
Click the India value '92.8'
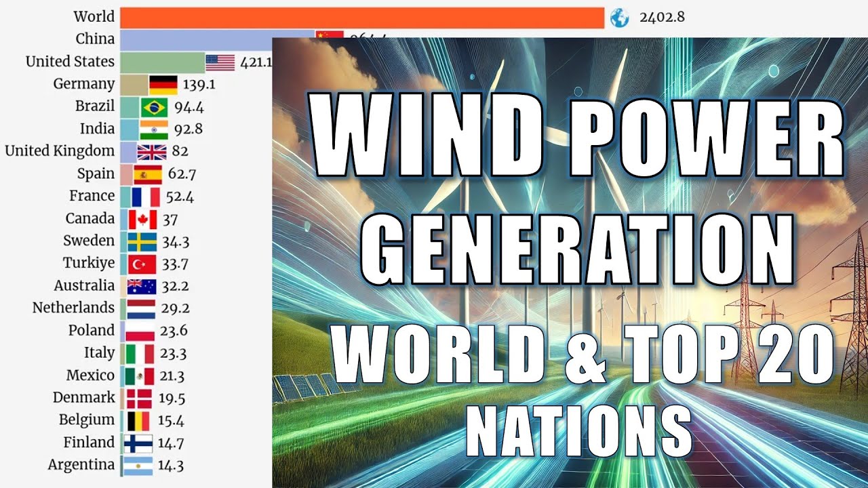[188, 129]
